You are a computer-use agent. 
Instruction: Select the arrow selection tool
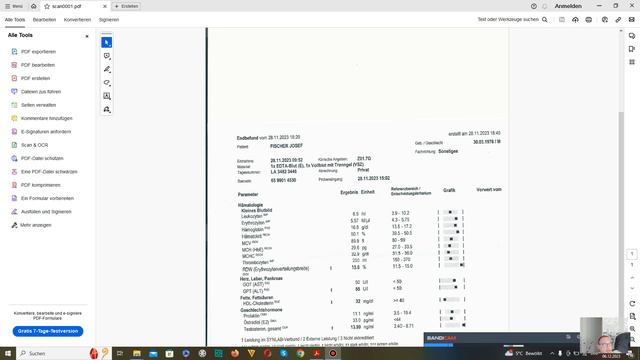tap(107, 42)
